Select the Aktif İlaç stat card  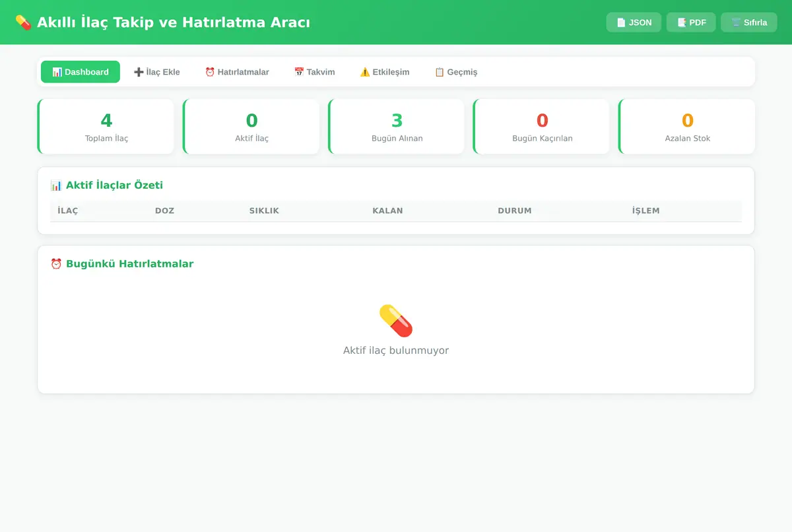(251, 127)
